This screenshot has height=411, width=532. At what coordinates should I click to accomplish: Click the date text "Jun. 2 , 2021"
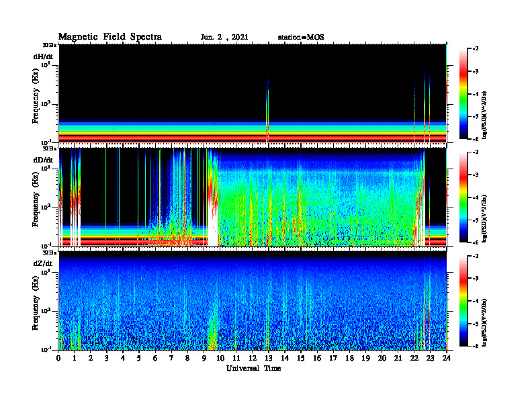[224, 38]
